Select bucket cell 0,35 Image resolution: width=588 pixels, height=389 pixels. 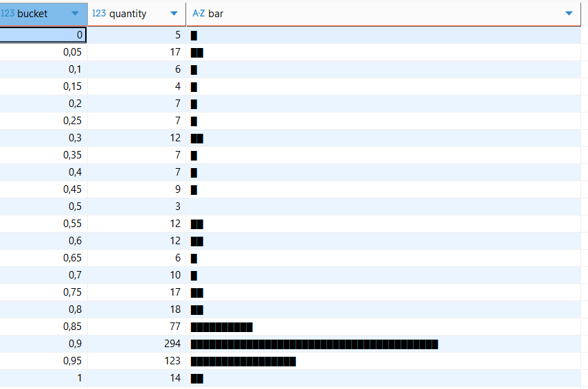tap(43, 155)
